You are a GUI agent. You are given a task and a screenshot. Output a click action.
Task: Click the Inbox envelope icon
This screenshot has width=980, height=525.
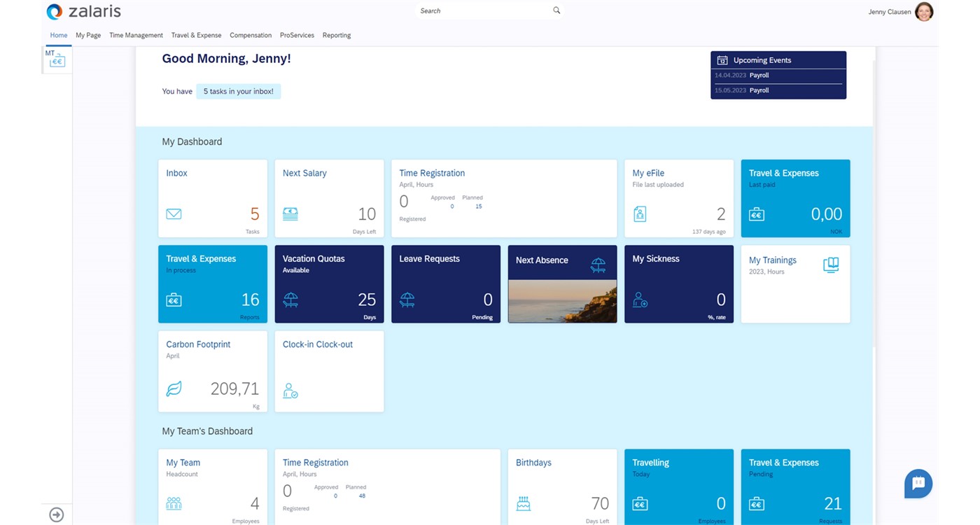174,214
